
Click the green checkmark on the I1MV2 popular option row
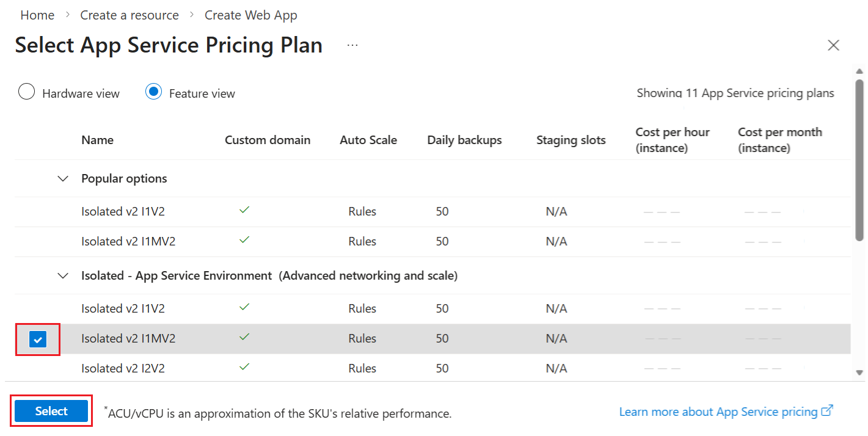click(x=244, y=239)
